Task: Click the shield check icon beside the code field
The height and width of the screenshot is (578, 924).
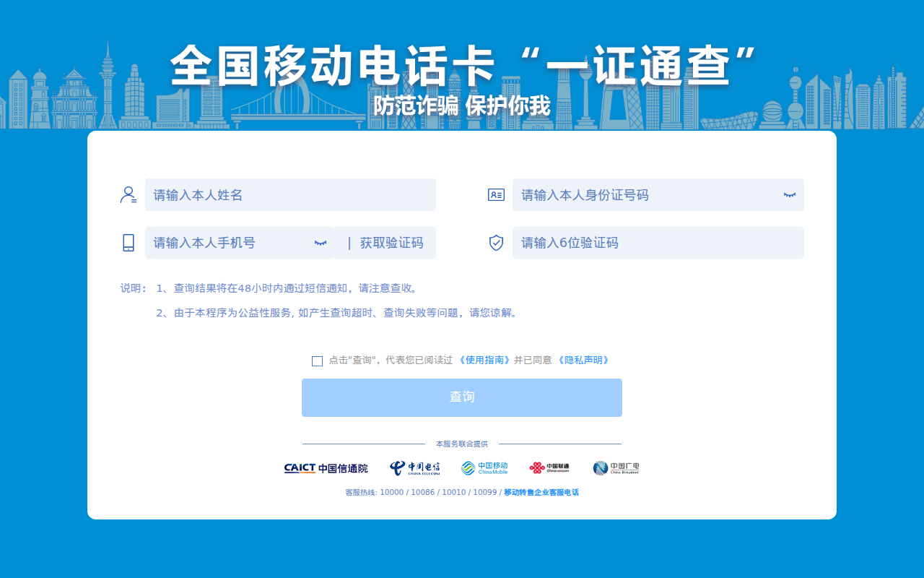Action: [496, 242]
